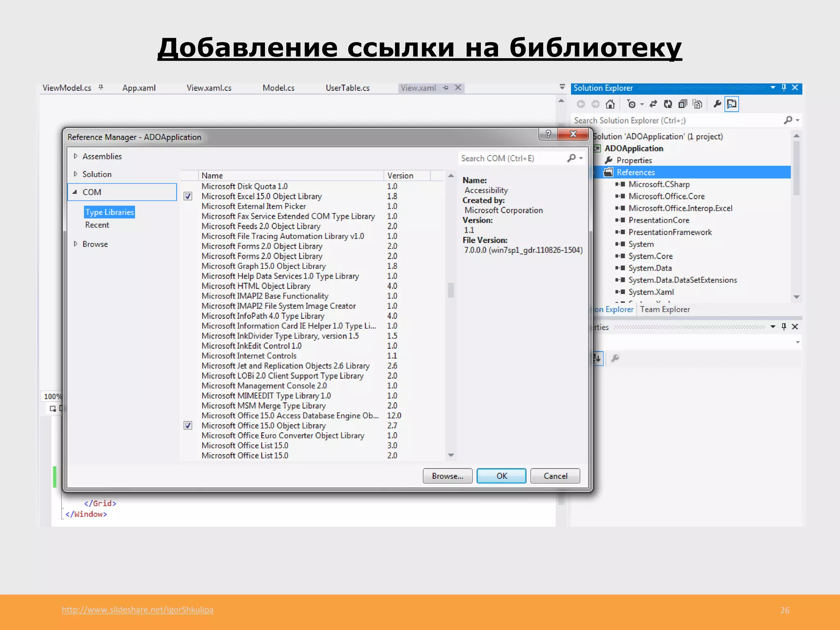Click the Browse... button

click(447, 476)
